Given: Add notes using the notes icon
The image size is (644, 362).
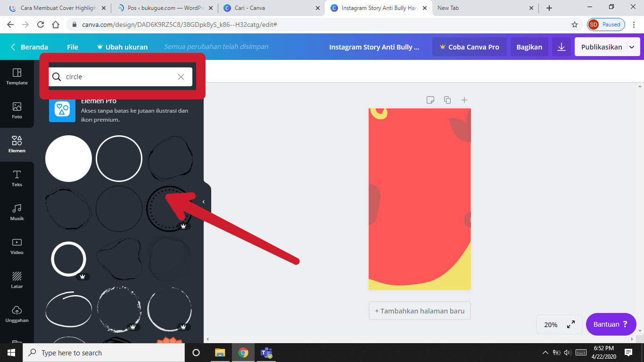Looking at the screenshot, I should pyautogui.click(x=430, y=99).
